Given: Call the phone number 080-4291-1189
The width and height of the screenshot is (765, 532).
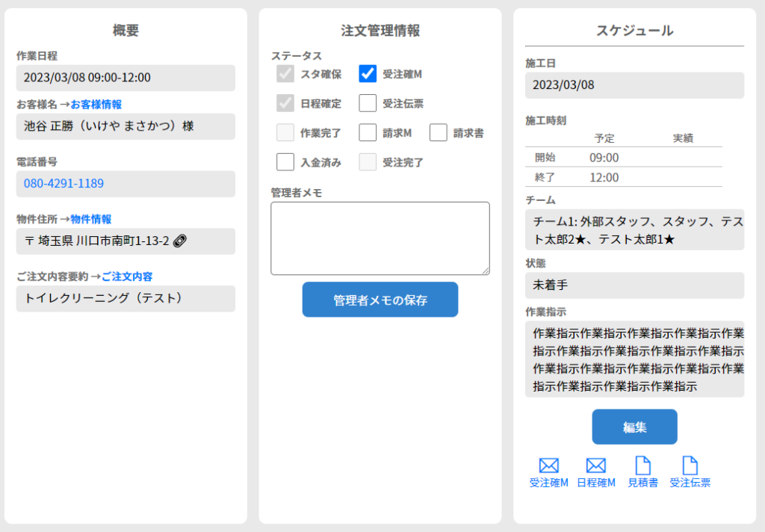Looking at the screenshot, I should 64,184.
